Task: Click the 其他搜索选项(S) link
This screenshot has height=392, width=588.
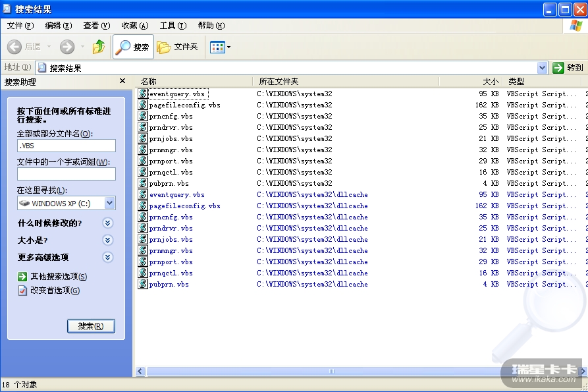Action: tap(59, 277)
